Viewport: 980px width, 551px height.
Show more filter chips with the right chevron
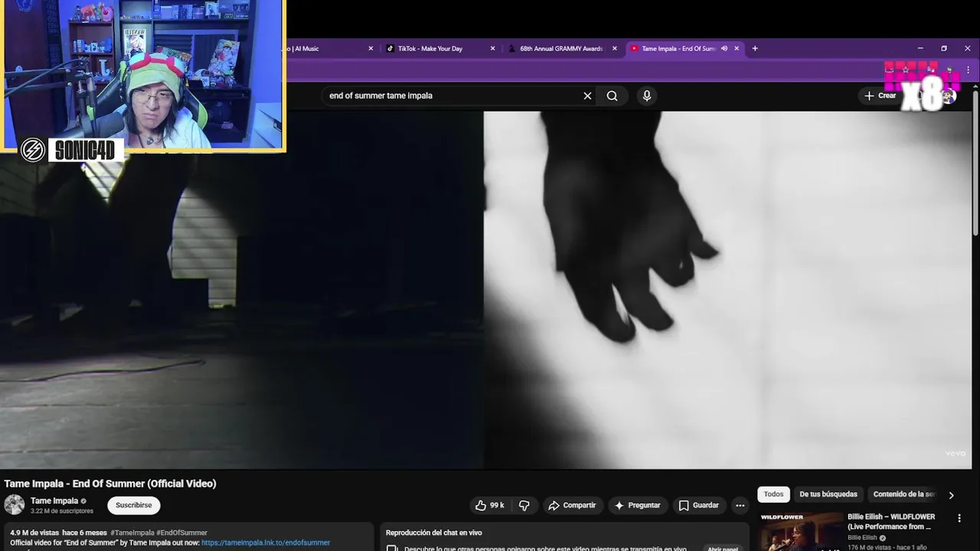pos(951,495)
